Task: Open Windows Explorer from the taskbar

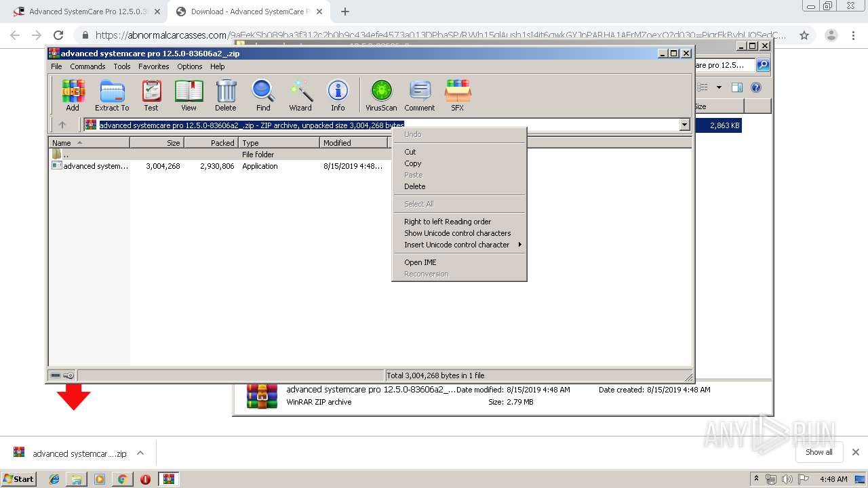Action: coord(77,479)
